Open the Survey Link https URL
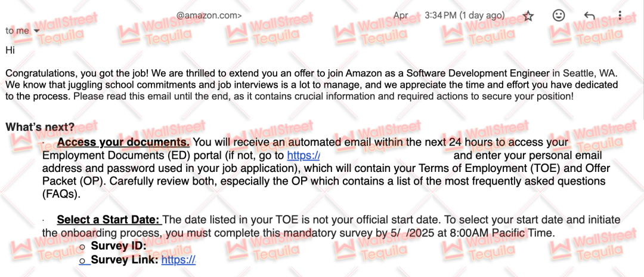The width and height of the screenshot is (644, 277). [178, 259]
